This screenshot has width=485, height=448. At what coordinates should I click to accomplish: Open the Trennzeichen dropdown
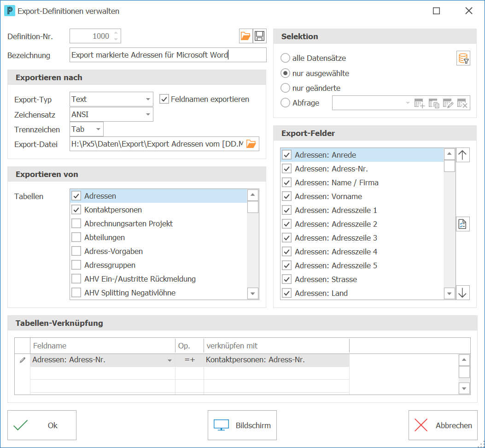click(x=98, y=129)
